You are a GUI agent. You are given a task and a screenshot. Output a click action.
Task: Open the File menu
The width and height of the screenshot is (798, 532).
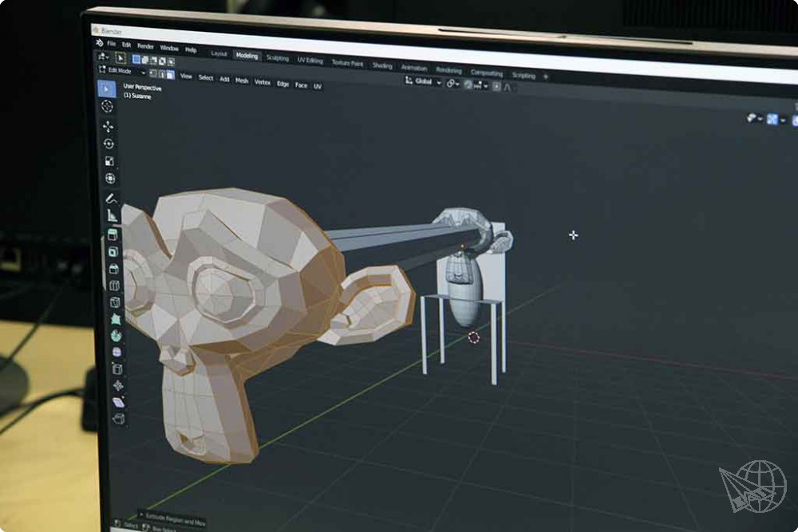point(112,44)
